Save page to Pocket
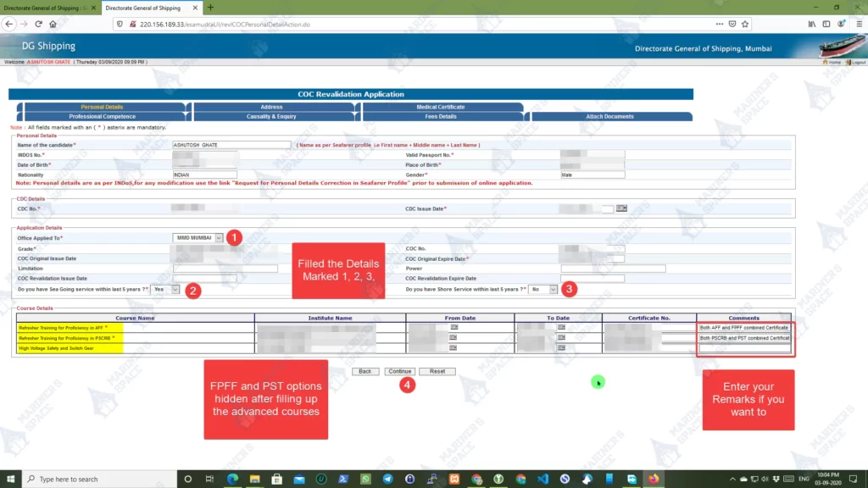This screenshot has width=868, height=488. pos(732,24)
